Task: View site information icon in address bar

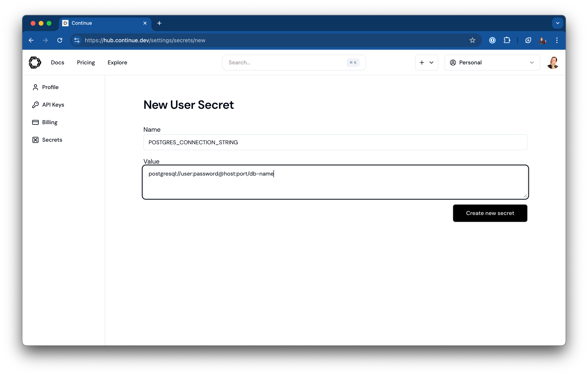Action: (77, 40)
